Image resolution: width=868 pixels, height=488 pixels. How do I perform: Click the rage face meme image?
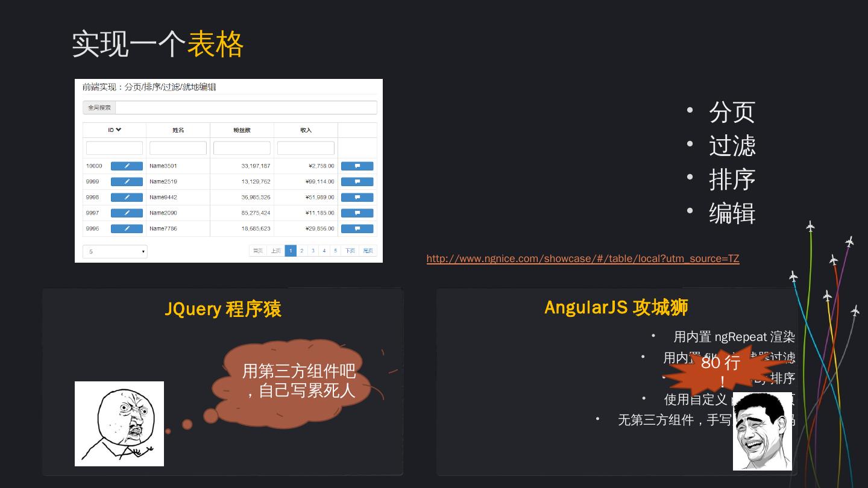(x=119, y=424)
